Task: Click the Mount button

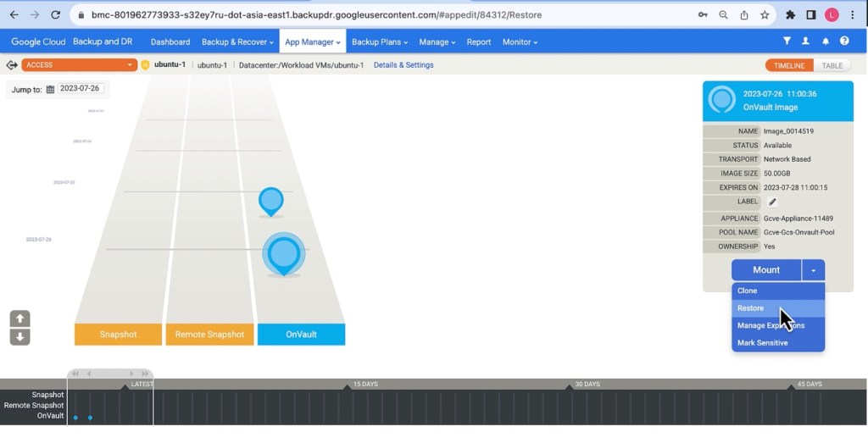Action: point(766,270)
